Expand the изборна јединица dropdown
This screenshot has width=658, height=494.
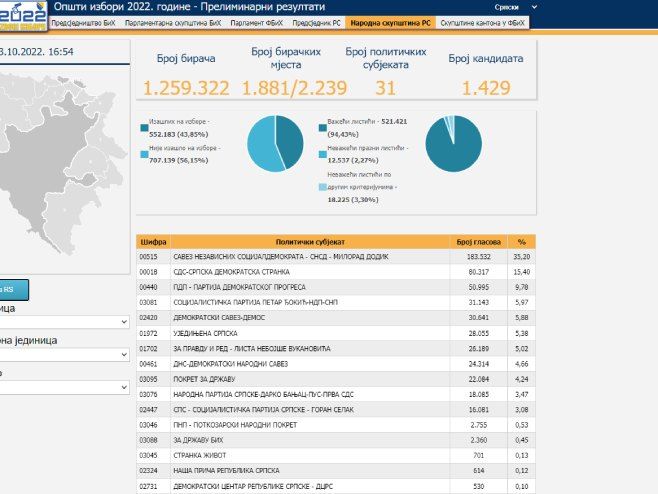[64, 355]
